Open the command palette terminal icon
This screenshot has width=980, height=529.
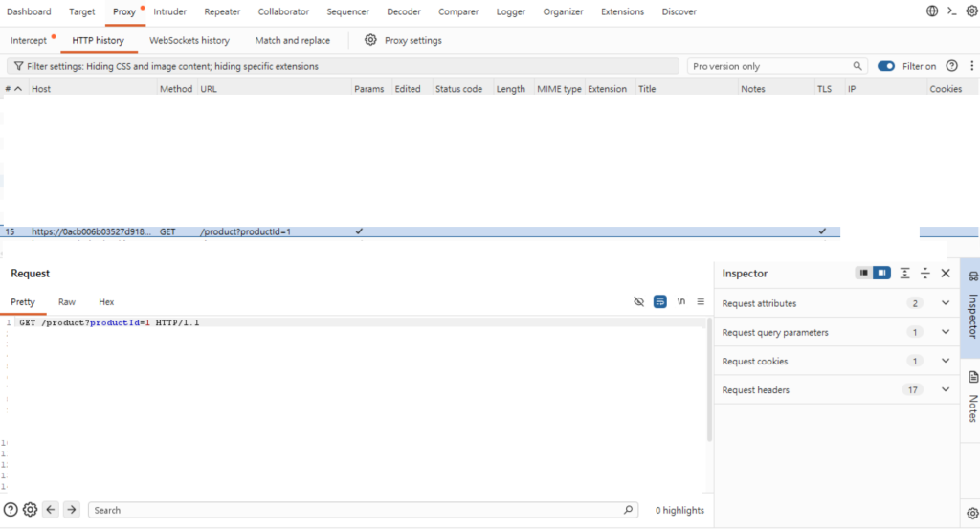tap(952, 11)
